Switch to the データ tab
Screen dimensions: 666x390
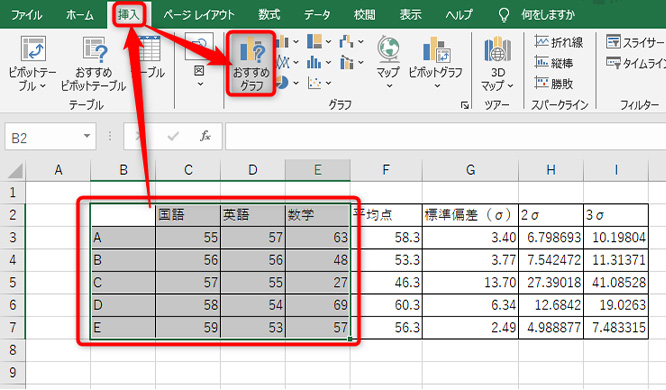tap(317, 15)
